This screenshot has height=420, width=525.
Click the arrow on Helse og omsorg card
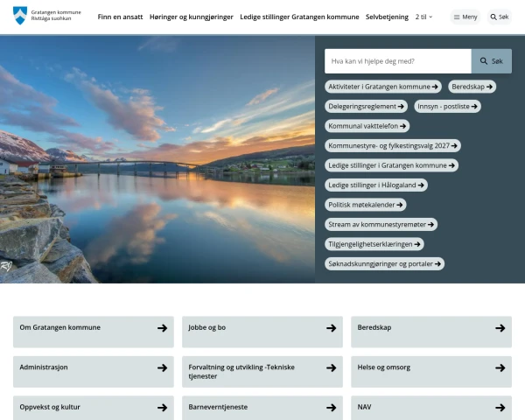[500, 367]
